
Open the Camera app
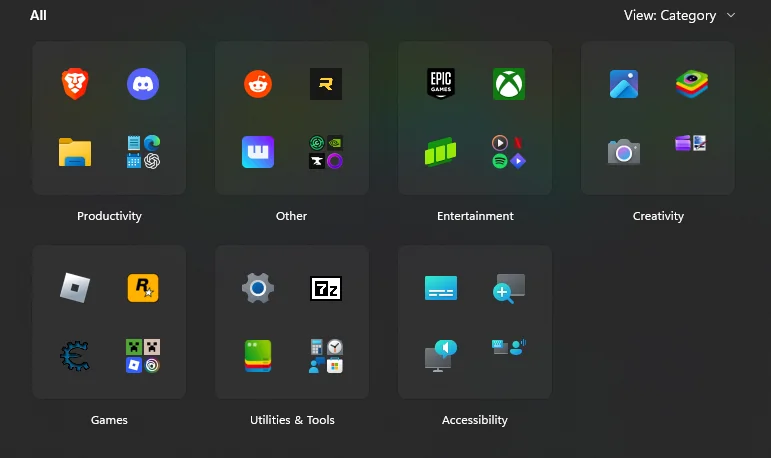623,152
